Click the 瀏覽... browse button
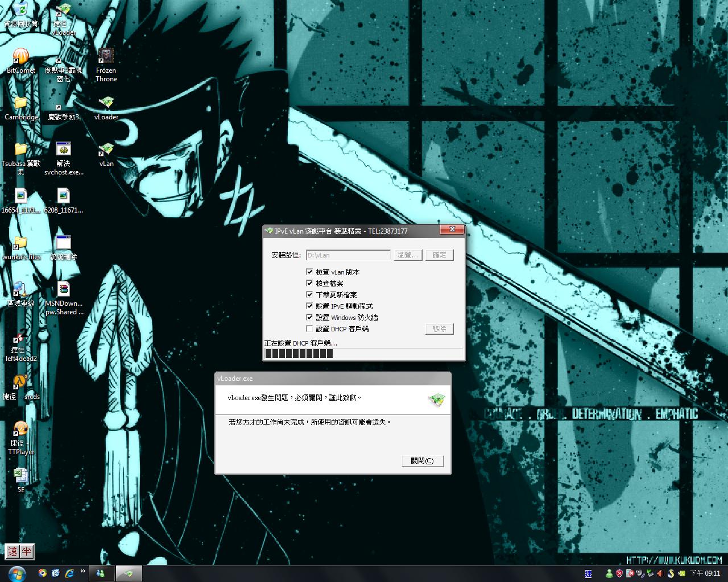This screenshot has width=728, height=582. click(408, 255)
